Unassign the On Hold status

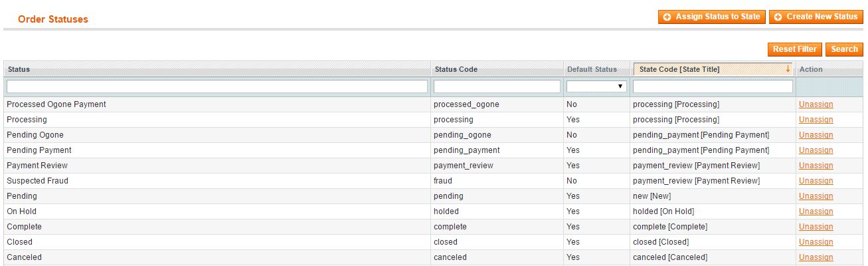[x=816, y=211]
